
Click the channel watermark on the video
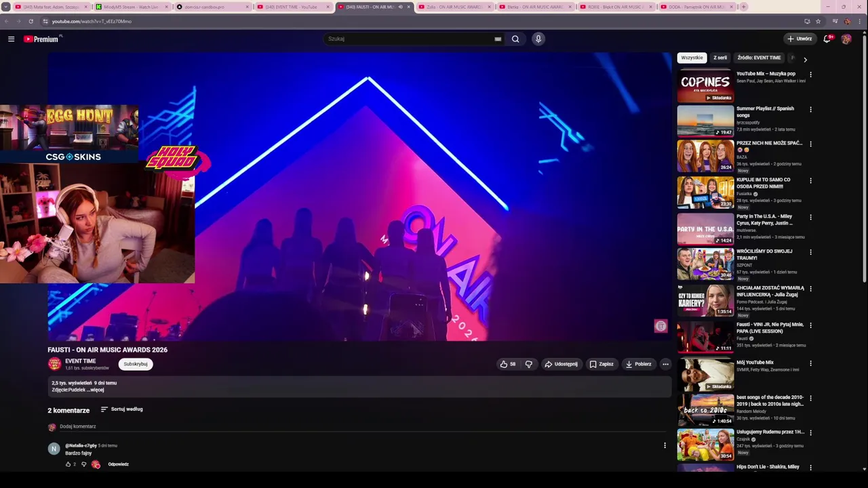tap(660, 326)
